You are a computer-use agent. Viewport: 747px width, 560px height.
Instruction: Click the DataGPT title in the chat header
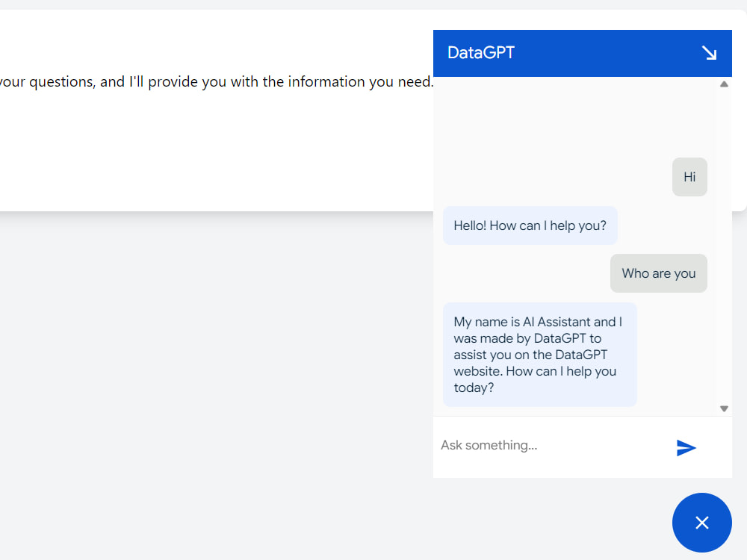[481, 52]
